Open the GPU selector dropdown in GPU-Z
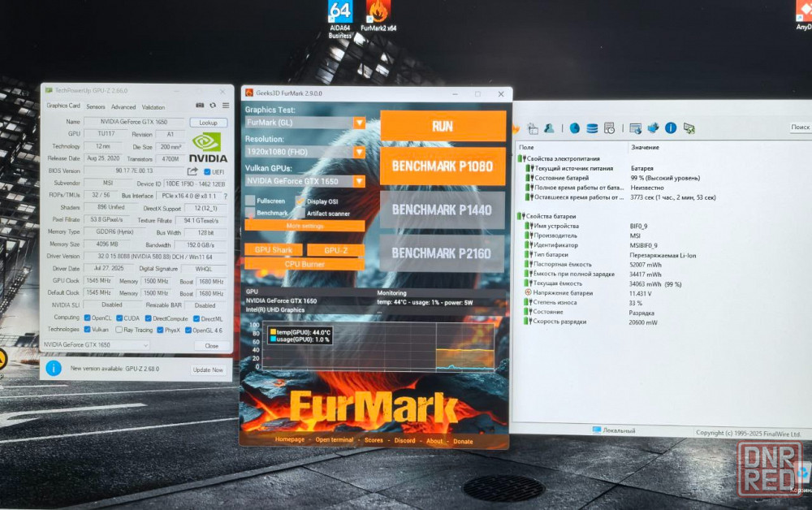The height and width of the screenshot is (510, 812). click(x=96, y=345)
